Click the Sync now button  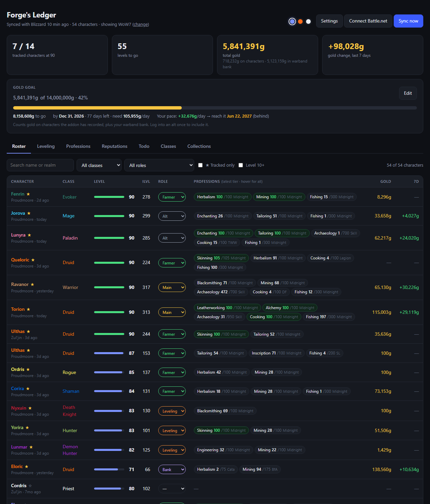coord(408,21)
